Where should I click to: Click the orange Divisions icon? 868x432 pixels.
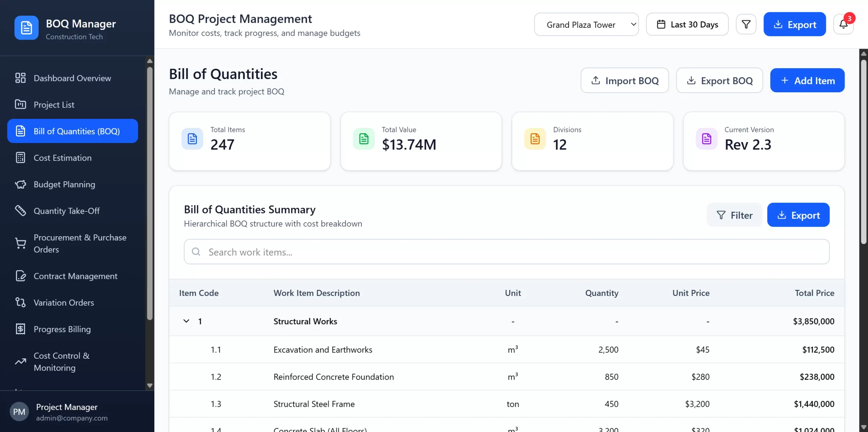pyautogui.click(x=535, y=139)
